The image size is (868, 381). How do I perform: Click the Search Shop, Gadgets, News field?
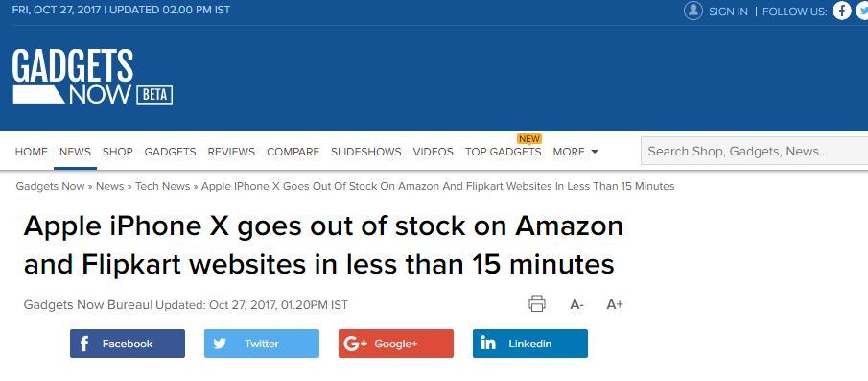pos(755,152)
